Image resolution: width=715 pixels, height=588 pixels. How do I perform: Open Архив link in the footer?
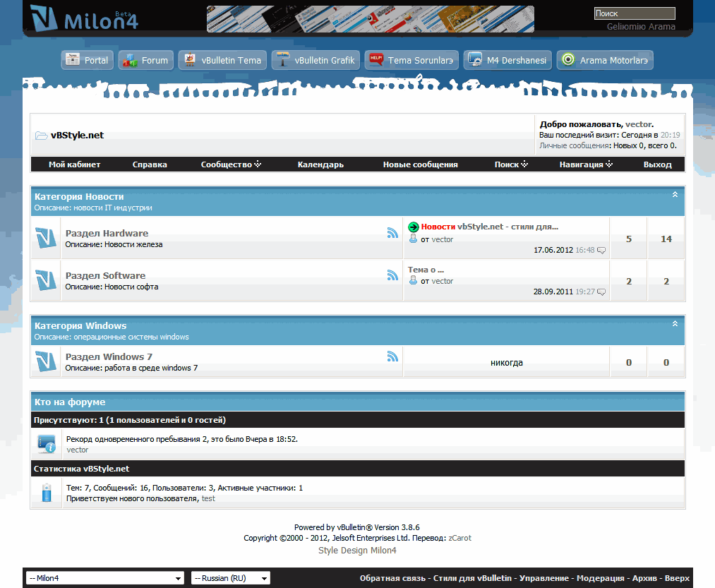(x=644, y=578)
